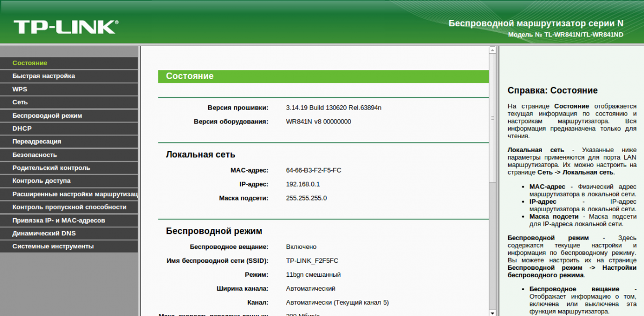Click the Состояние green section header
Screen dimensions: 644x316
tap(324, 76)
